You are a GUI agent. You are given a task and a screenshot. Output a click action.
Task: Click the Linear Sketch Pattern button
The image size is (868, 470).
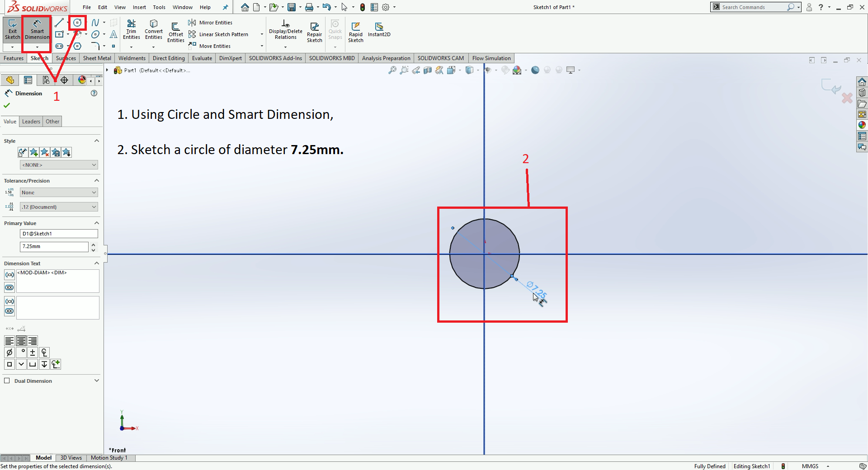pyautogui.click(x=219, y=34)
